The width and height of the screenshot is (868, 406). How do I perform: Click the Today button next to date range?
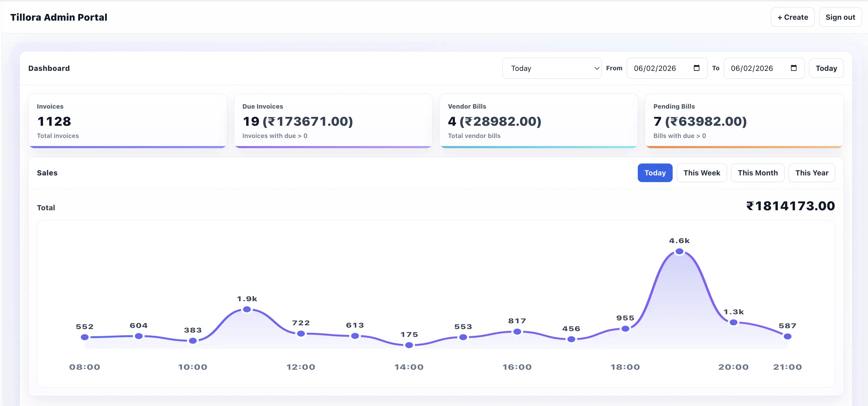(826, 68)
